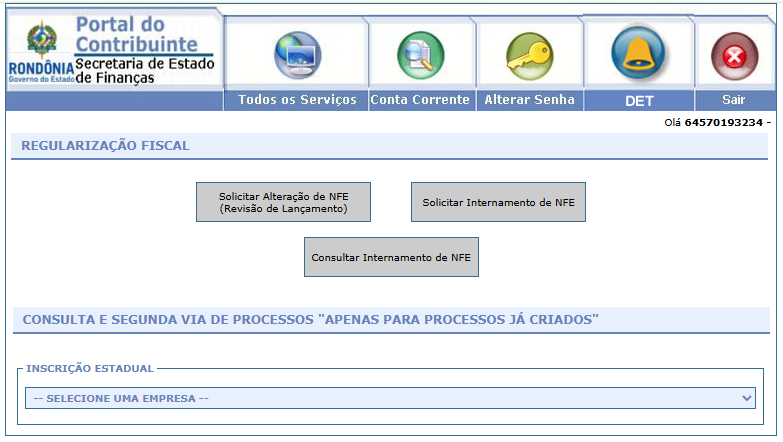This screenshot has height=442, width=783.
Task: Open the Selecione uma Empresa dropdown
Action: click(x=380, y=398)
